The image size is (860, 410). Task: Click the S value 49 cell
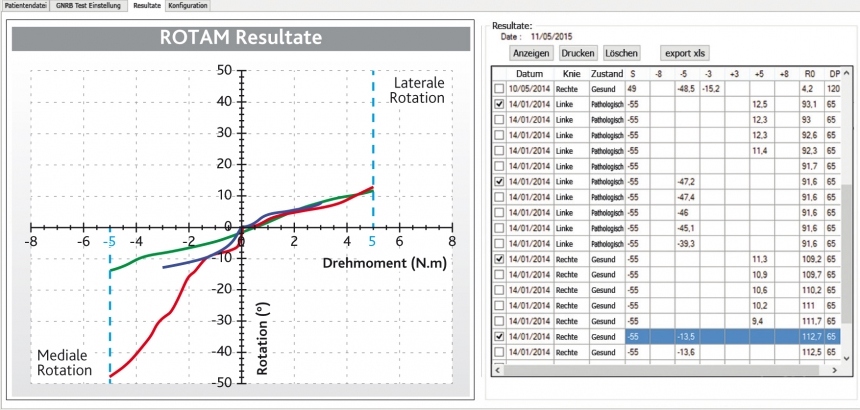coord(637,89)
